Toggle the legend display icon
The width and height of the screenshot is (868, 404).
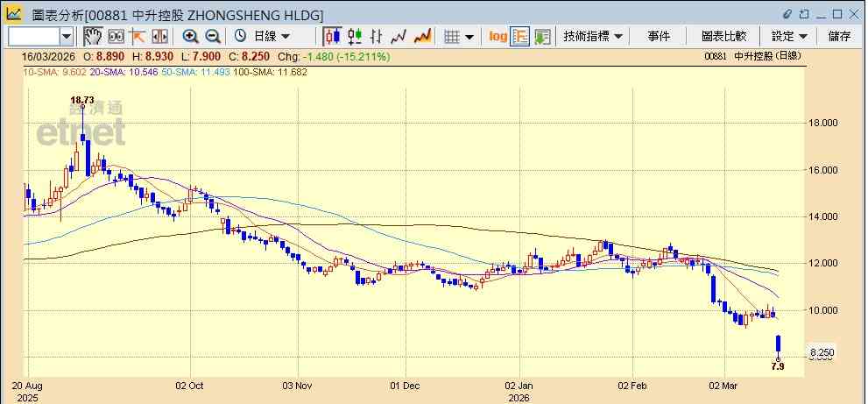click(x=519, y=37)
